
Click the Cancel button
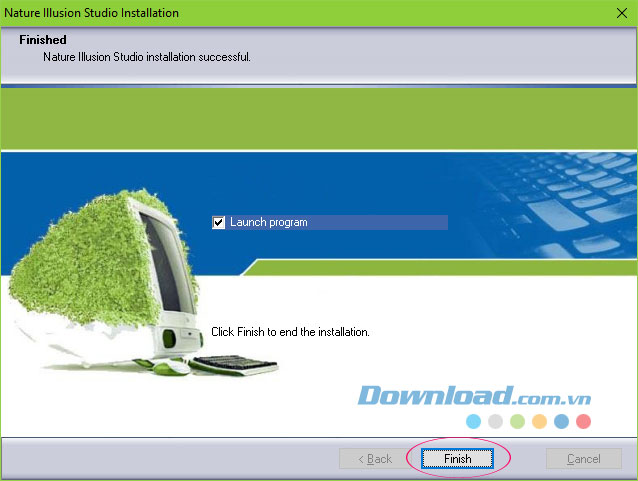(583, 459)
